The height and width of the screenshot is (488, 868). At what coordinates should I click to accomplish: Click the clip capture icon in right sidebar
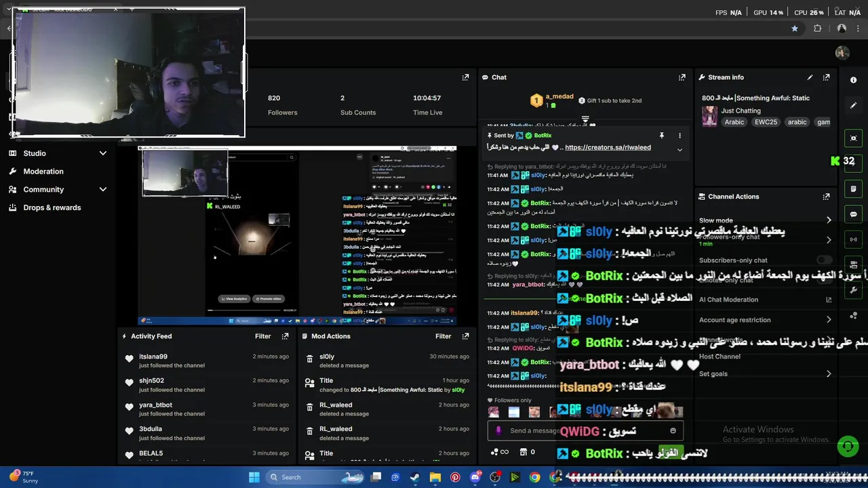853,138
